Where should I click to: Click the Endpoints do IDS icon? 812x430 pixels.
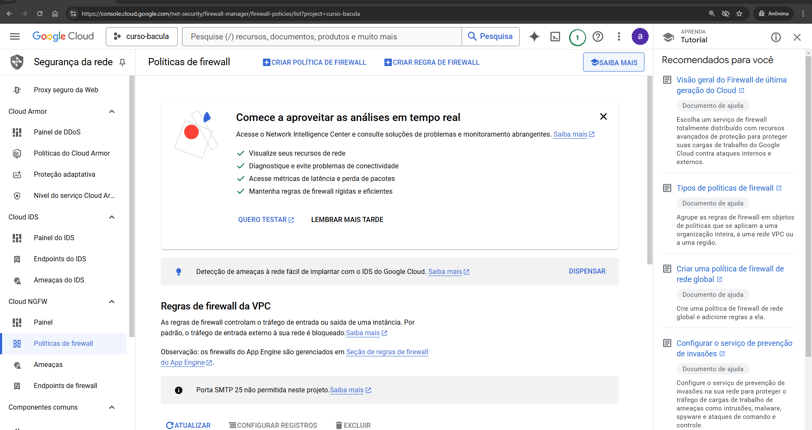click(x=17, y=259)
